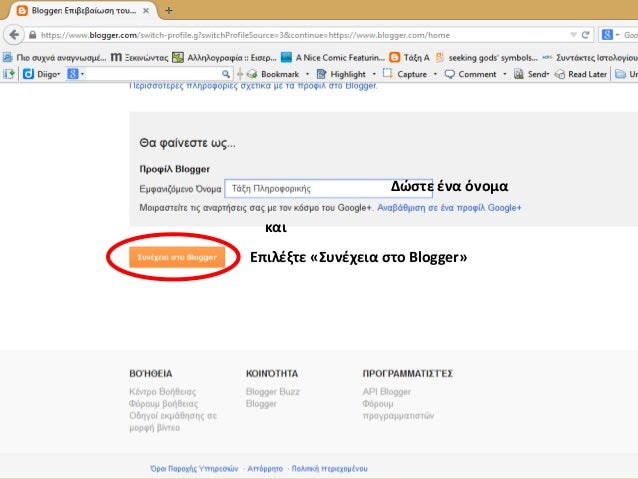Click the Read Later button
The width and height of the screenshot is (638, 479).
point(581,74)
